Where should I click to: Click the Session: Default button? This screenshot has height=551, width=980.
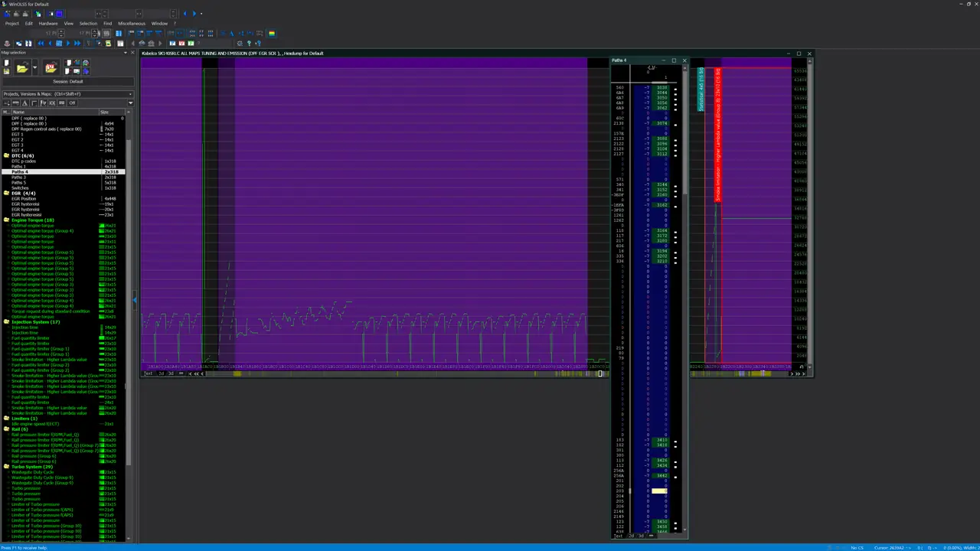coord(67,82)
